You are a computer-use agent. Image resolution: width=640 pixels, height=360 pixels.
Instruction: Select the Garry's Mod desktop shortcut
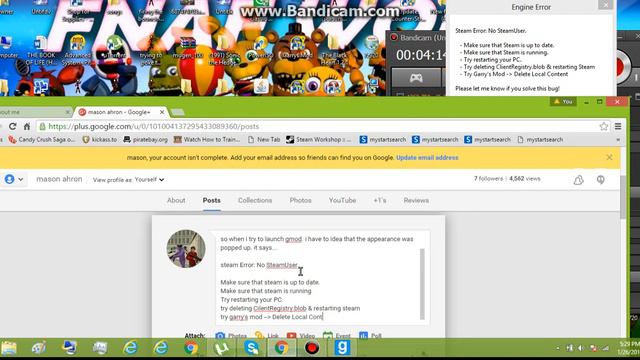(297, 47)
